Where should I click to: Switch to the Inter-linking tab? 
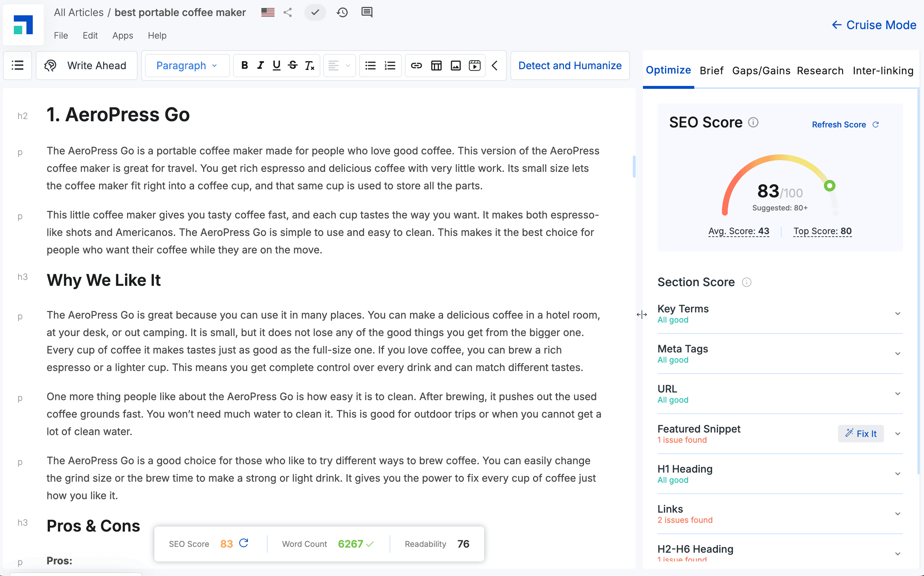tap(883, 71)
